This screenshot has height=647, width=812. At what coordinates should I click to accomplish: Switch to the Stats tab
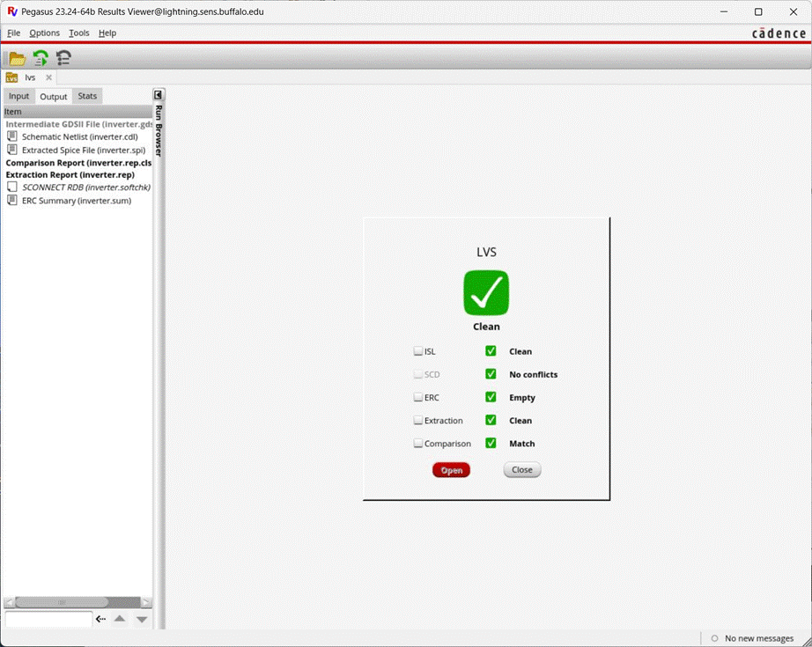86,96
